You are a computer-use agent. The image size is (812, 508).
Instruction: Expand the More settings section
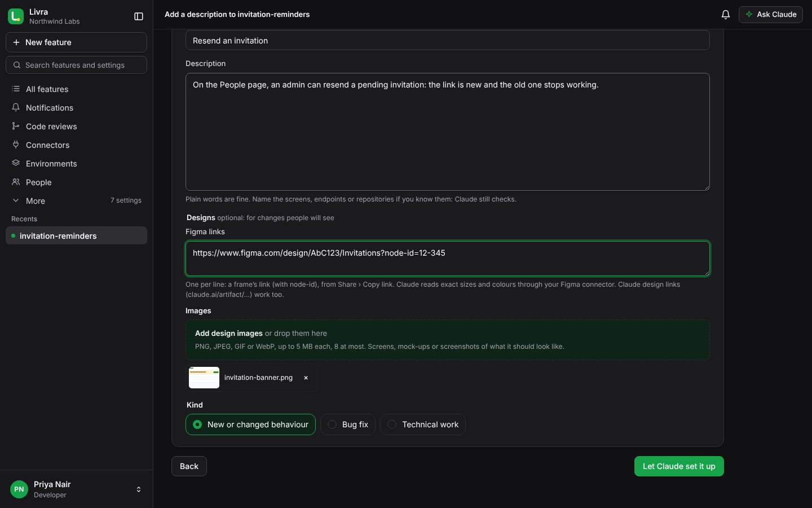(76, 201)
